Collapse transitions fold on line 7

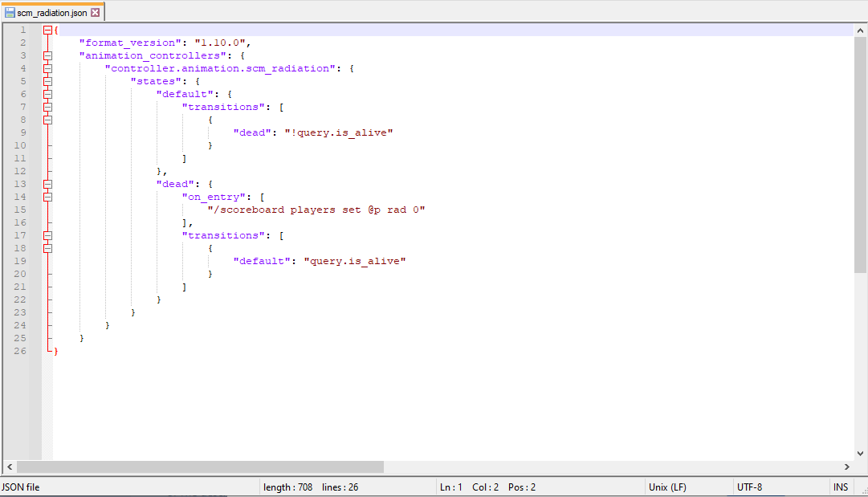pos(47,107)
